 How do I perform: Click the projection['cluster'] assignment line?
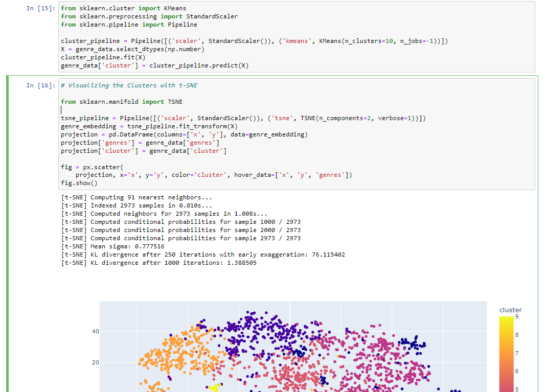(x=144, y=151)
